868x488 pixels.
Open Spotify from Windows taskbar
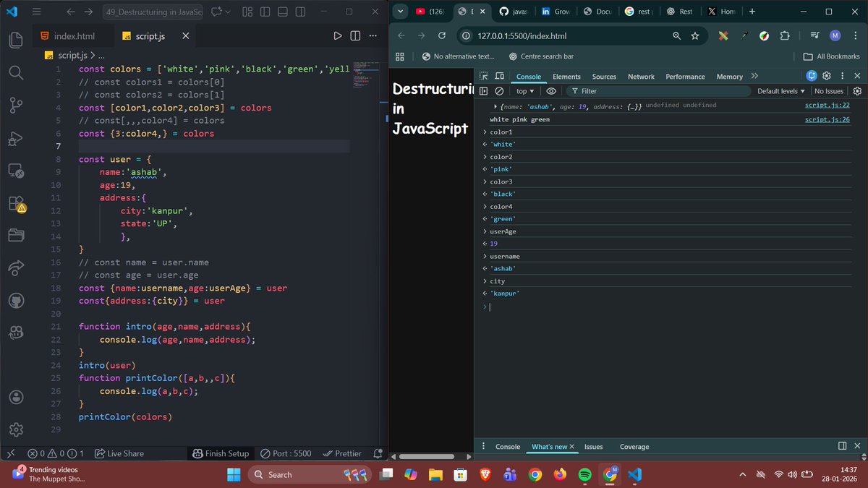[585, 475]
